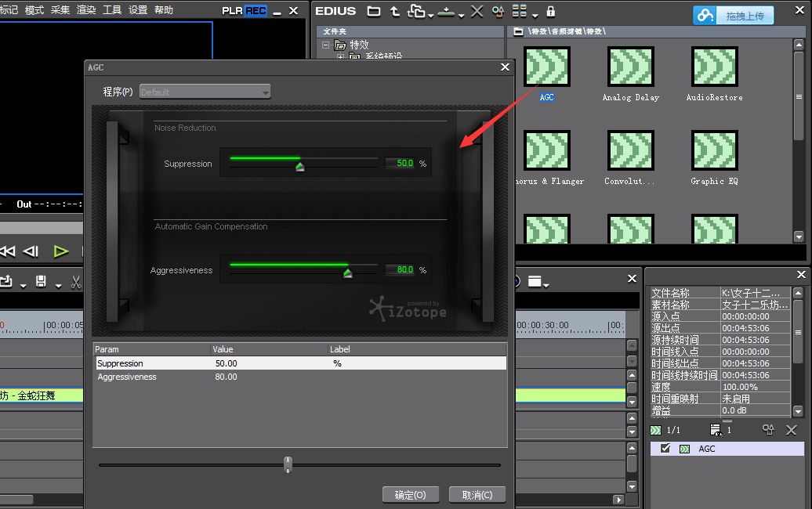Click the Suppression 50.0 value field
812x509 pixels.
coord(401,163)
